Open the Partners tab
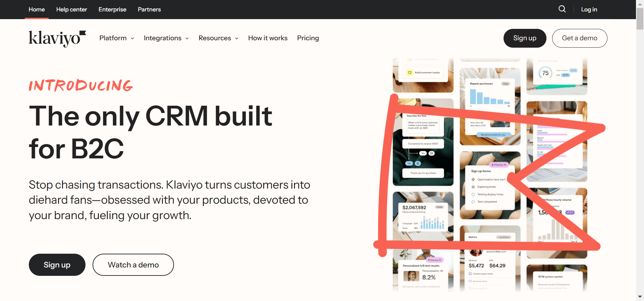Image resolution: width=644 pixels, height=301 pixels. (149, 9)
